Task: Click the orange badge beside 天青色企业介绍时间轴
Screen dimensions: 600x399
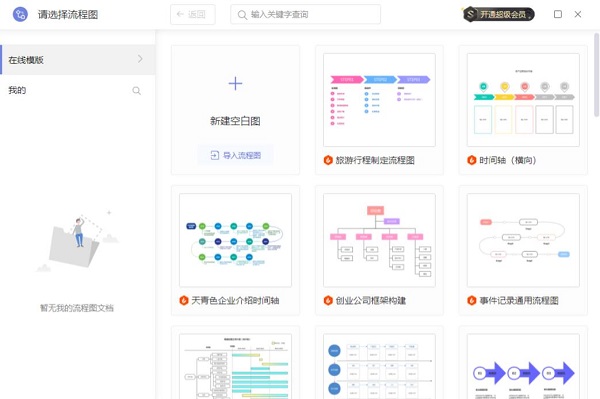Action: [184, 300]
